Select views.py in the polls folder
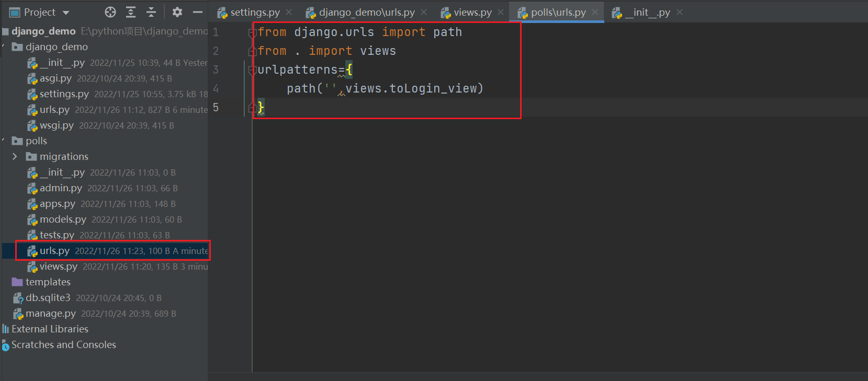 pyautogui.click(x=59, y=267)
